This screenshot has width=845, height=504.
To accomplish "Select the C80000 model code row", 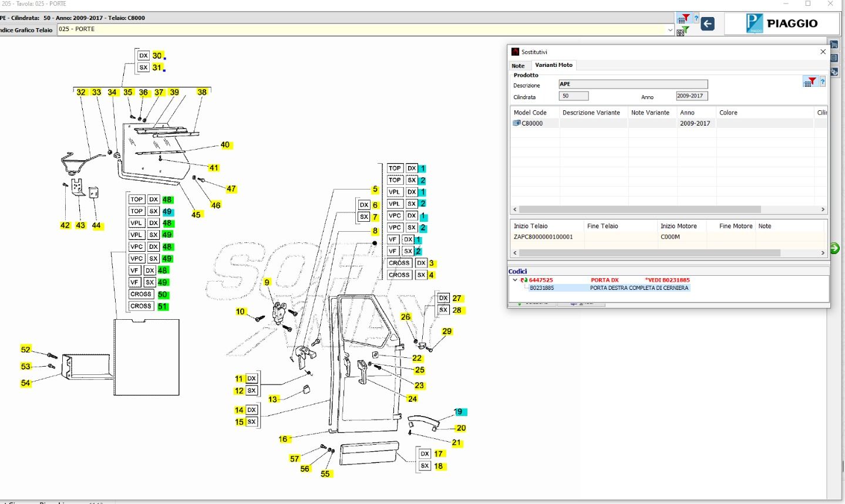I will point(532,123).
